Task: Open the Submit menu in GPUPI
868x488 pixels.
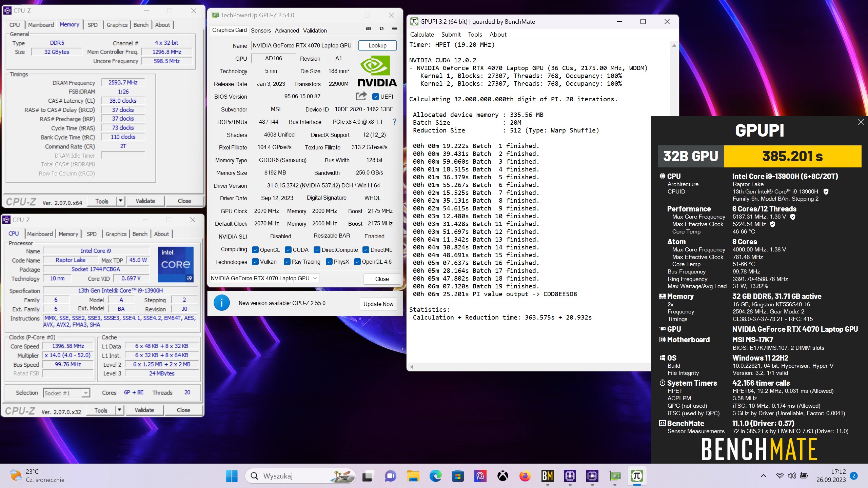Action: [x=451, y=35]
